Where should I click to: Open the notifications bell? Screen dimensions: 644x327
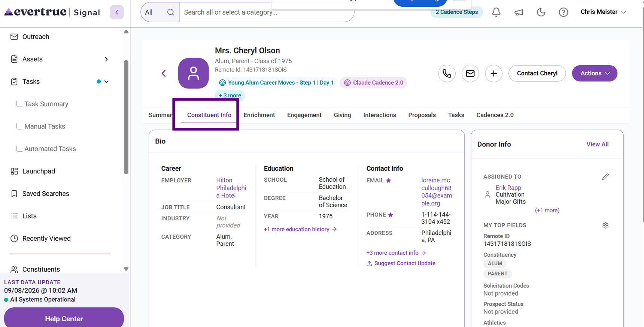pos(496,12)
